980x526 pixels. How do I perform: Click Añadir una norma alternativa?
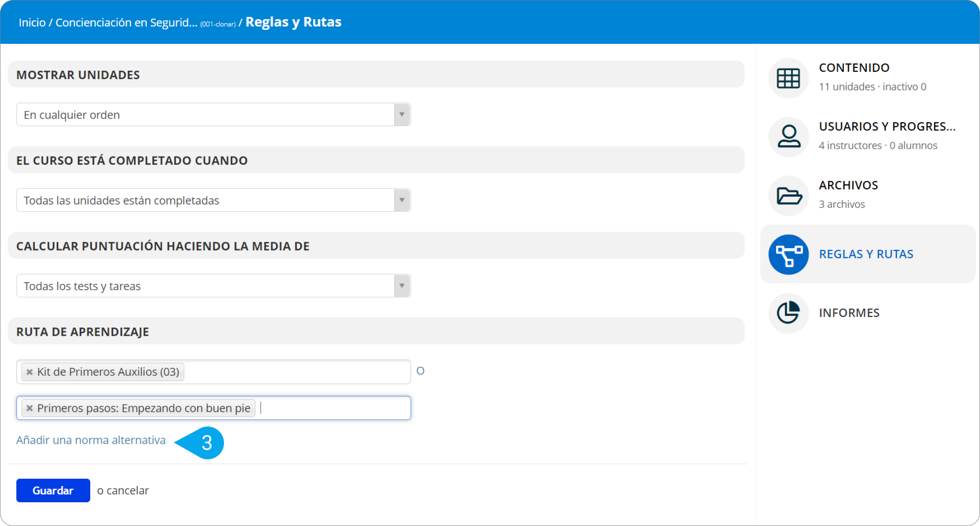pos(91,440)
